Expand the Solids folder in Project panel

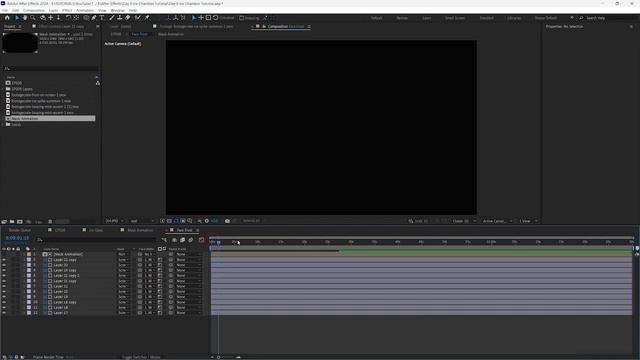click(3, 124)
